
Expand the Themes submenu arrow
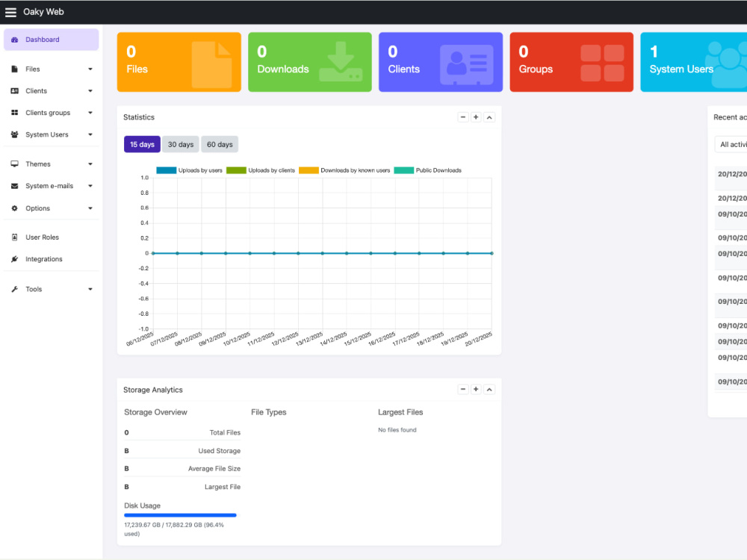pyautogui.click(x=90, y=164)
